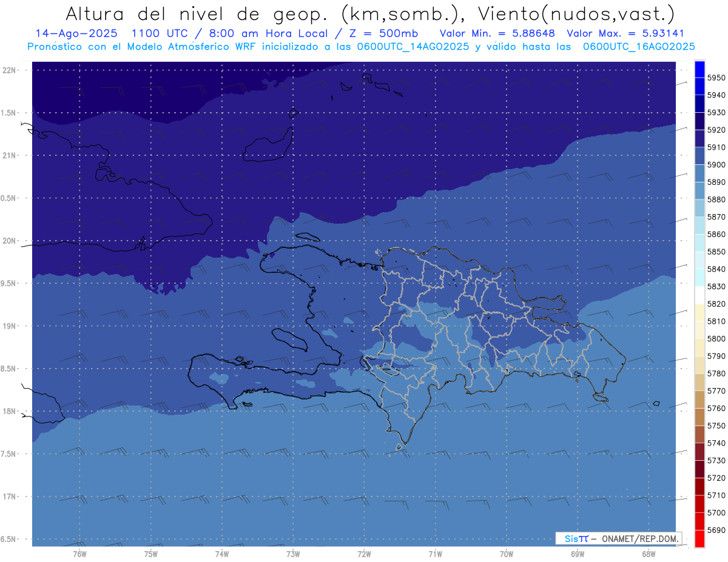This screenshot has width=728, height=562.
Task: Click the 22N latitude axis label
Action: click(10, 70)
